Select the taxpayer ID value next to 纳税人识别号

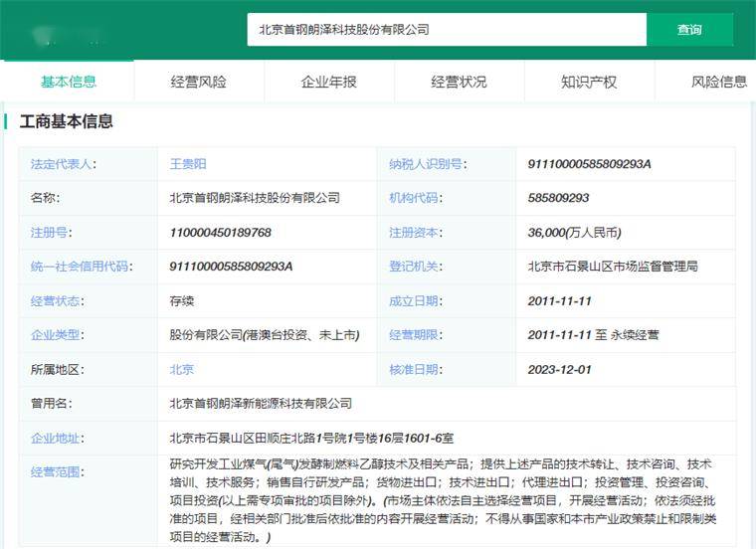point(589,164)
